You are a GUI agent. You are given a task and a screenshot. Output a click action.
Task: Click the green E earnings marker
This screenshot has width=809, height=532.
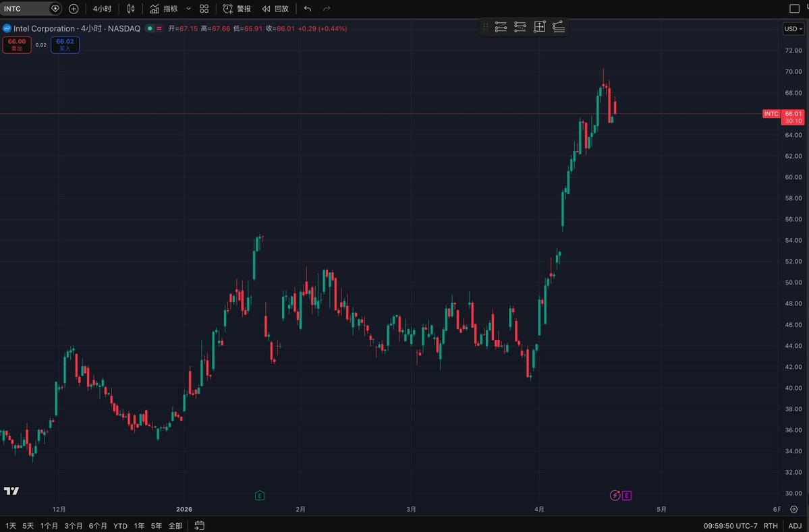pos(260,496)
